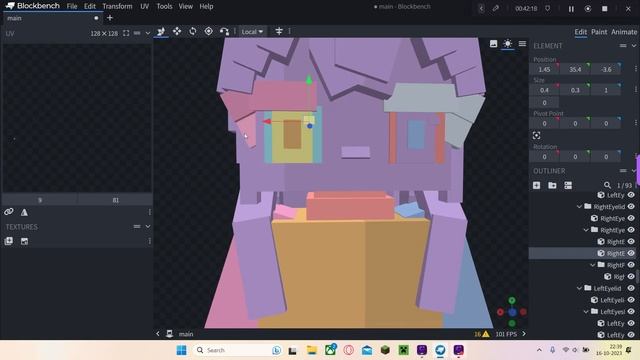640x360 pixels.
Task: Click the warning triangle showing 16 in status bar
Action: coord(482,334)
